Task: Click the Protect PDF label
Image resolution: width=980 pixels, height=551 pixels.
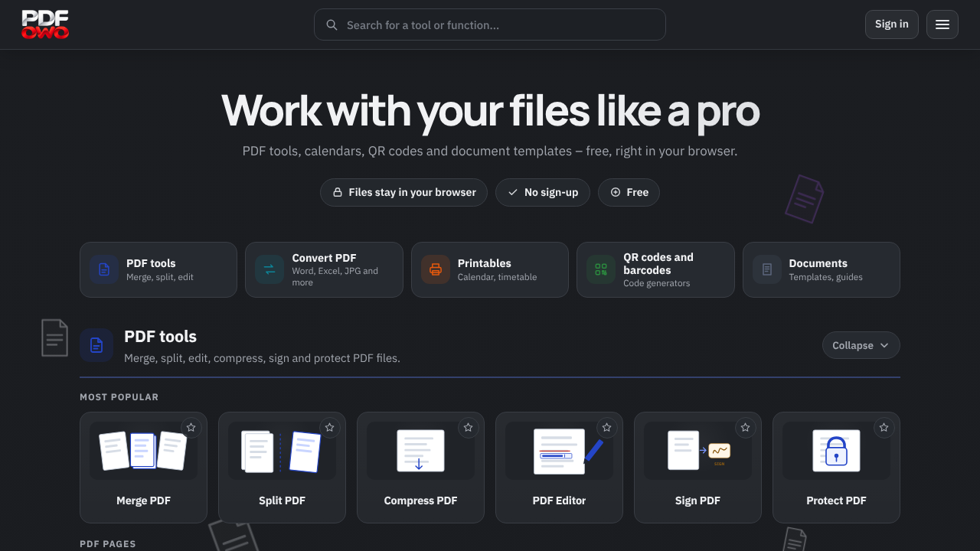Action: 836,500
